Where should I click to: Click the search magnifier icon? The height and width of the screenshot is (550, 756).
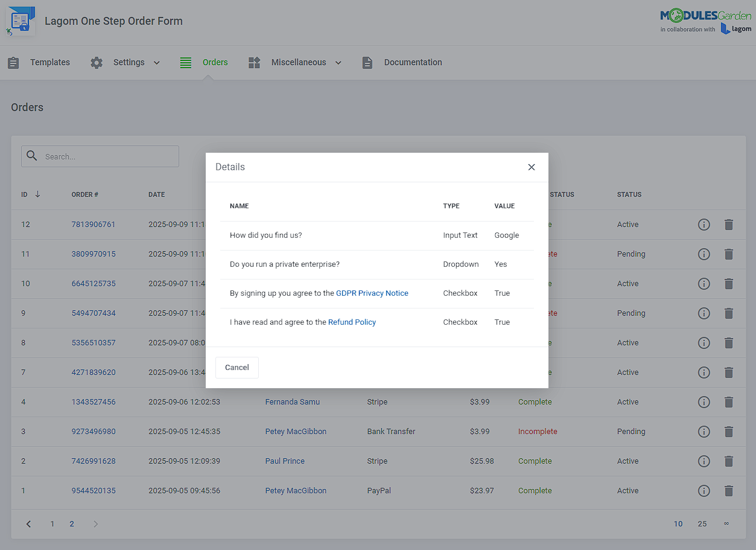click(32, 156)
